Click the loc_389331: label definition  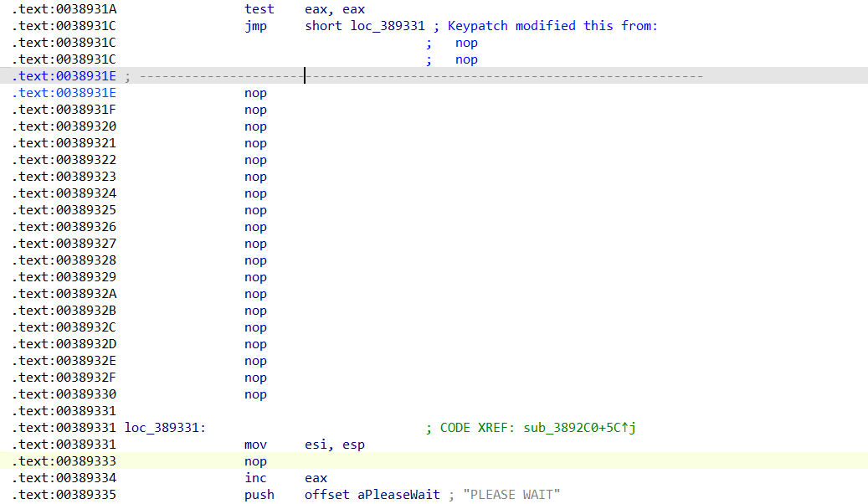(x=165, y=428)
